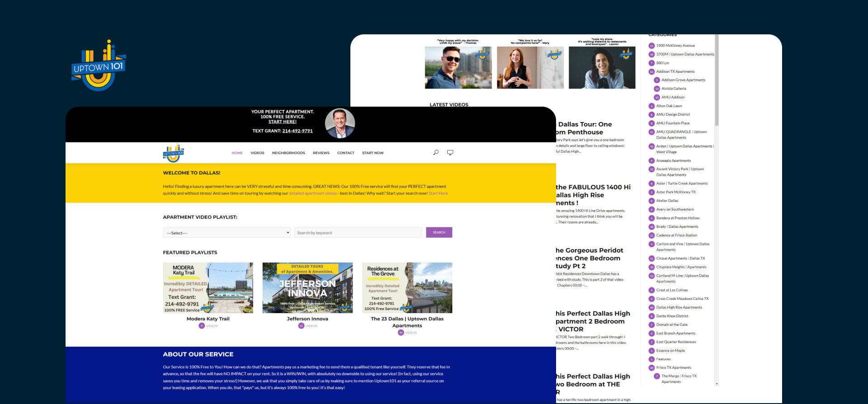
Task: Select the Frisco TX Apartments category
Action: coord(674,367)
